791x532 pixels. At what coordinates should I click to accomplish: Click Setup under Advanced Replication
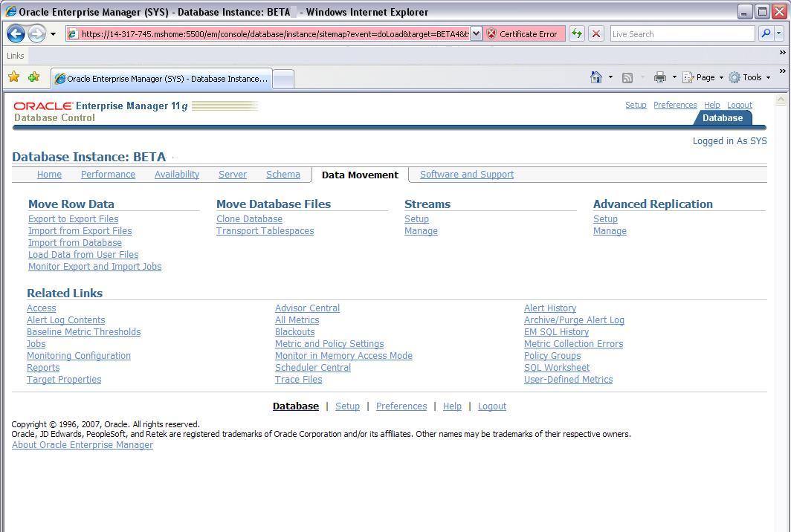[605, 219]
